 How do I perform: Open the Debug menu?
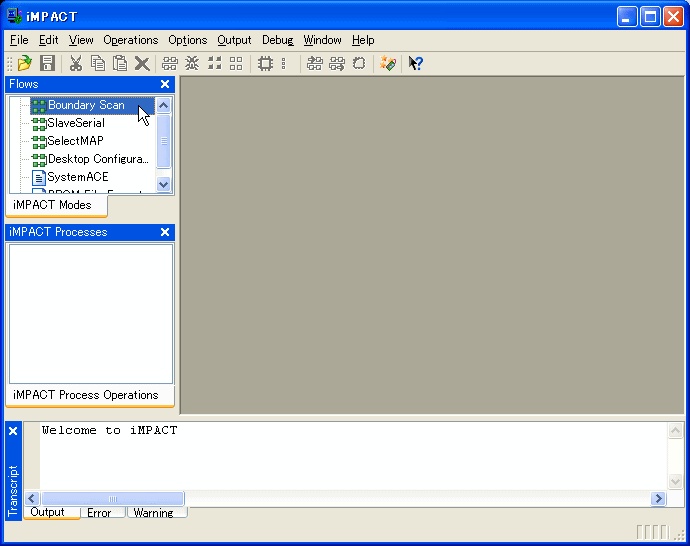[x=278, y=40]
